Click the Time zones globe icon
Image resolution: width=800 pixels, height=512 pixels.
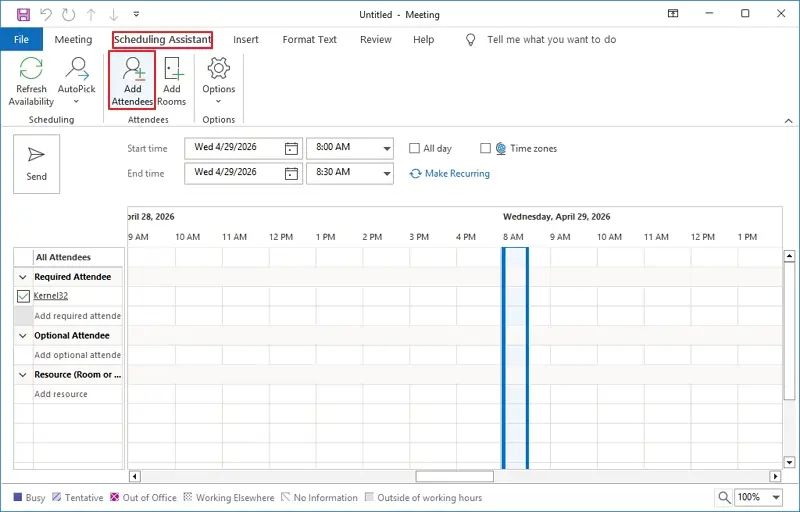(501, 148)
